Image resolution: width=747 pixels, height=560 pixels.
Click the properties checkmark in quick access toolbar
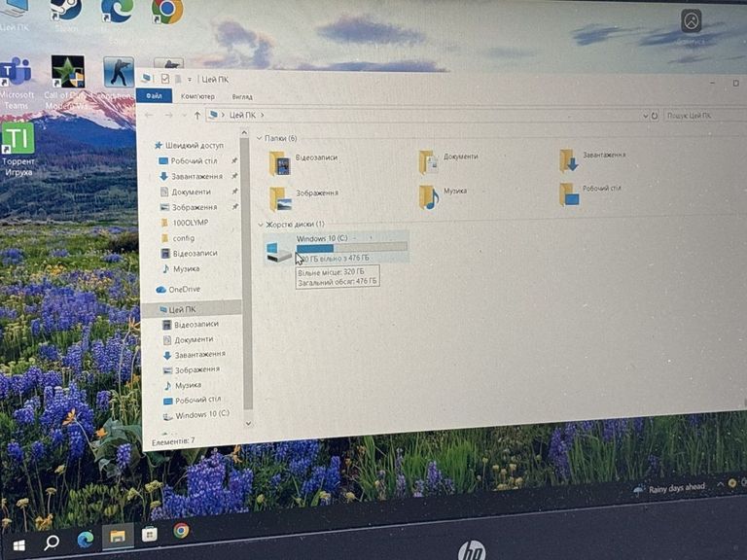[x=165, y=78]
